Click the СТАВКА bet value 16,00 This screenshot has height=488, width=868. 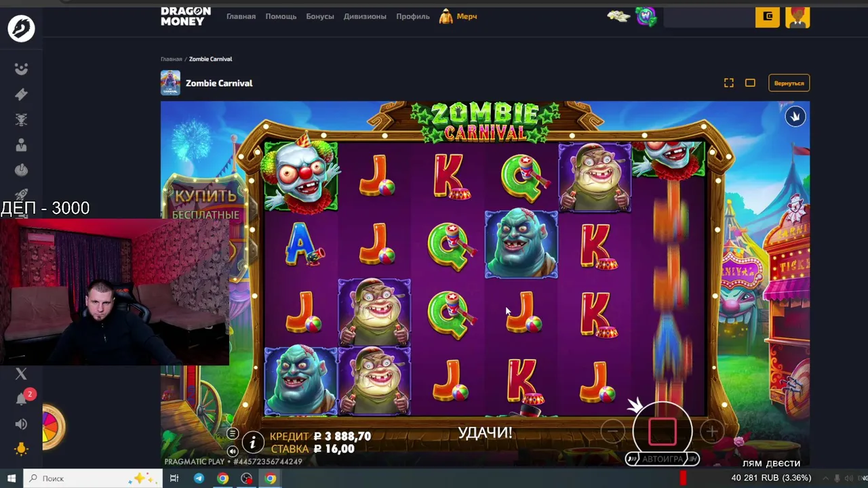click(x=334, y=449)
